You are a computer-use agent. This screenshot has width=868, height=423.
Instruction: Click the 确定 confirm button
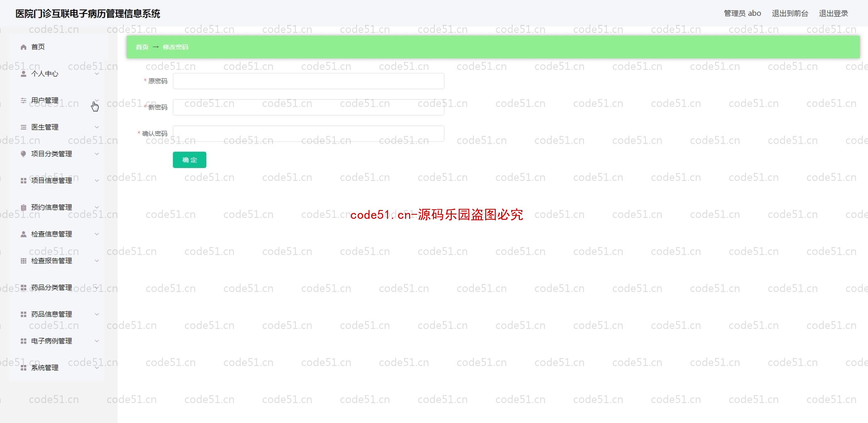[x=189, y=160]
